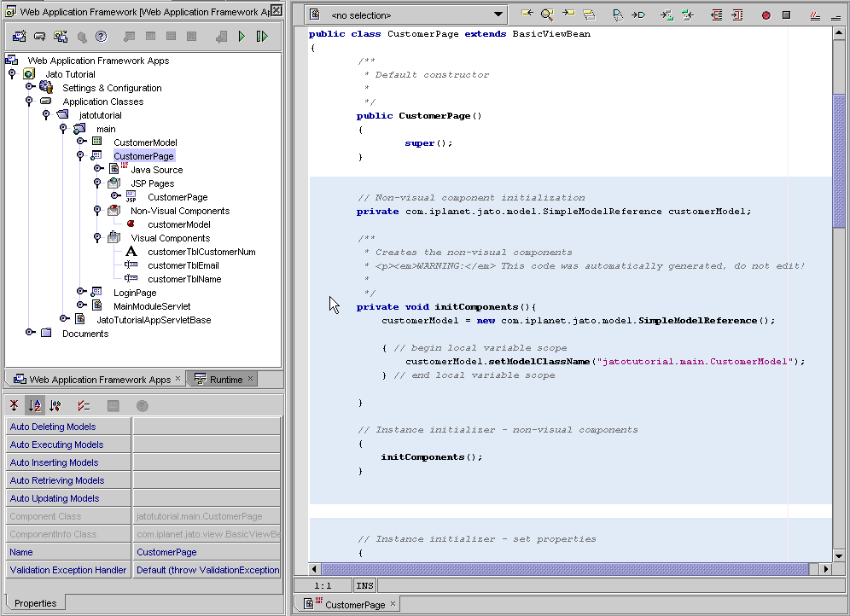850x616 pixels.
Task: Select the unsorted-properties icon in Properties toolbar
Action: click(14, 405)
